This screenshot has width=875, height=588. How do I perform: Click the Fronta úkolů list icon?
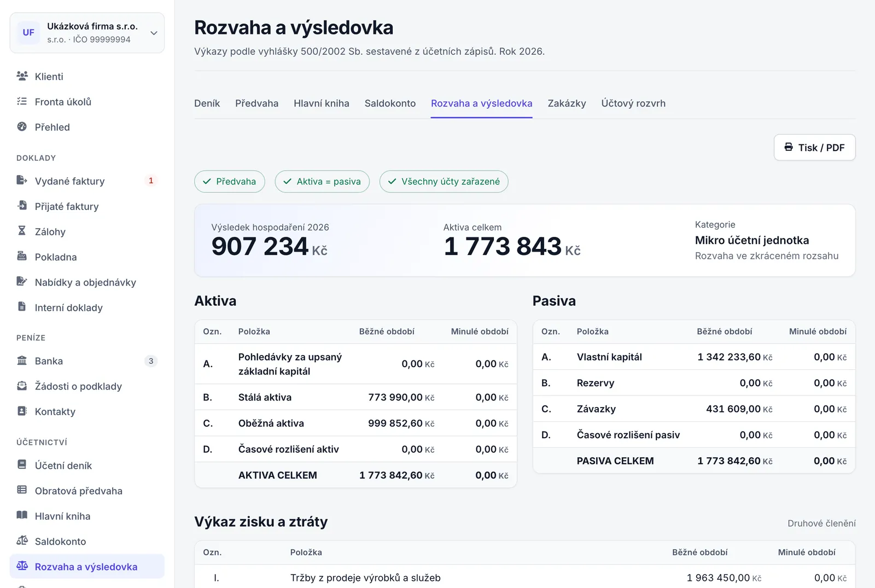(22, 101)
